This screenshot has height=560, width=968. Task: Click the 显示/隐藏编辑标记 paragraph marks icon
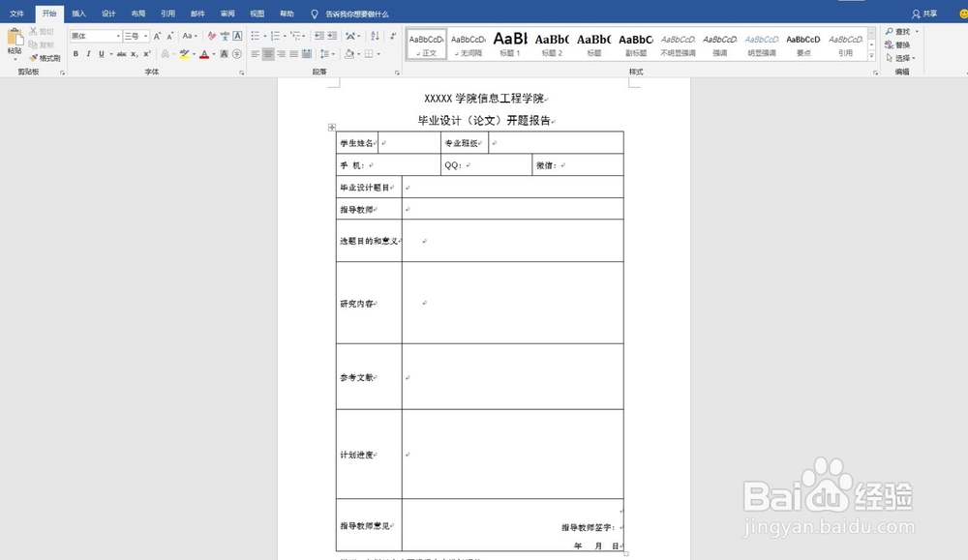click(392, 36)
